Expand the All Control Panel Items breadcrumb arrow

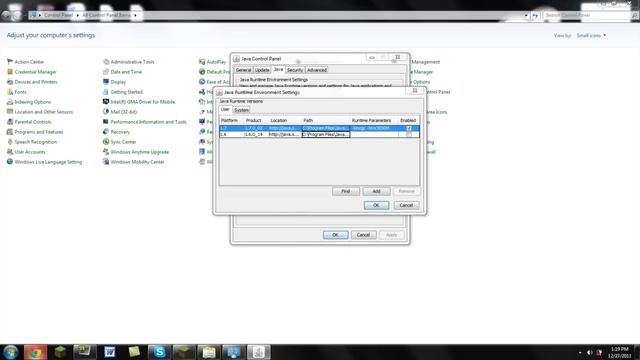point(135,15)
